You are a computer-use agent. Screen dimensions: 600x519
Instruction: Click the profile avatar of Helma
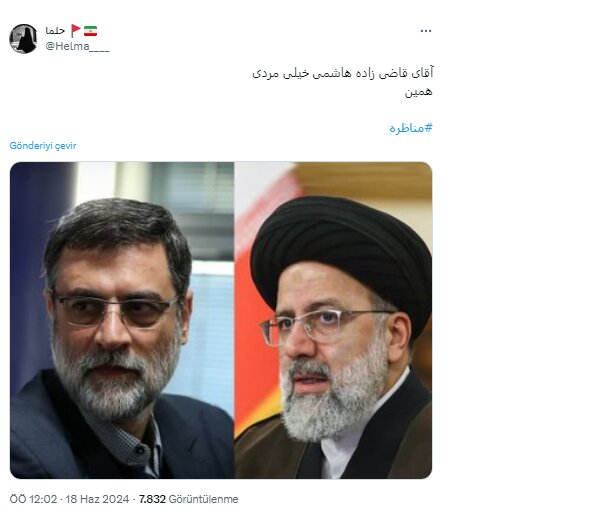(23, 39)
